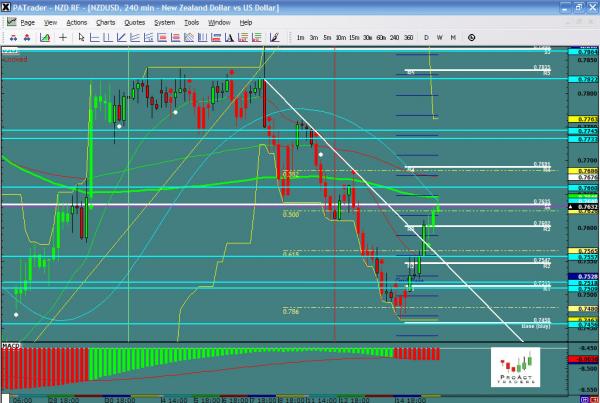
Task: Toggle the Daily (D) timeframe
Action: click(427, 37)
